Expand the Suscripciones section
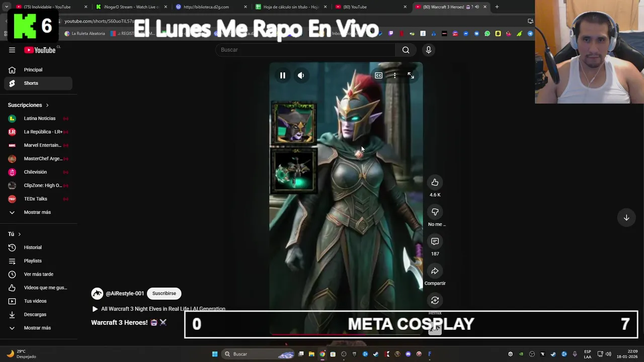The height and width of the screenshot is (362, 644). click(28, 105)
